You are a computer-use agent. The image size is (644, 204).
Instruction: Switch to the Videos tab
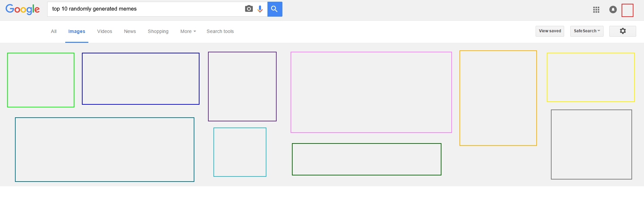coord(104,31)
